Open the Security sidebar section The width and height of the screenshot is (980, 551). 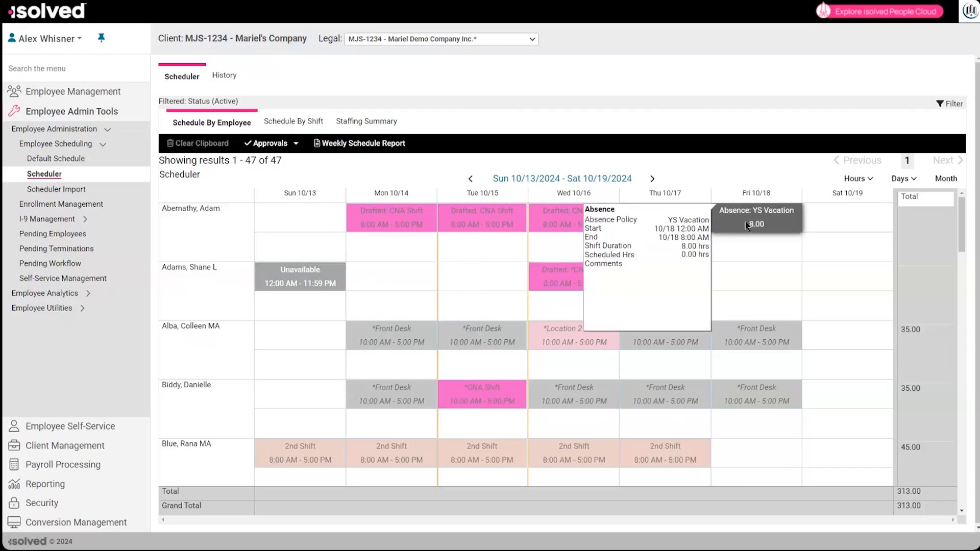click(42, 503)
